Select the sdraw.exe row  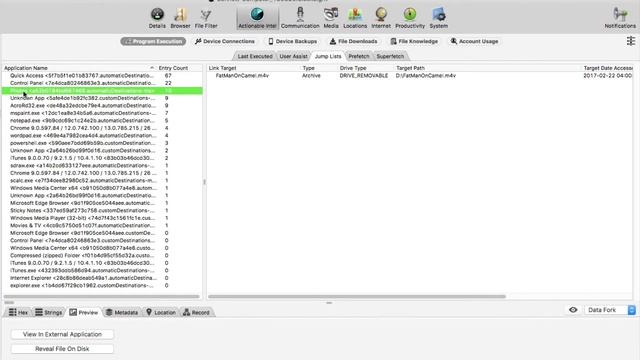[x=102, y=165]
